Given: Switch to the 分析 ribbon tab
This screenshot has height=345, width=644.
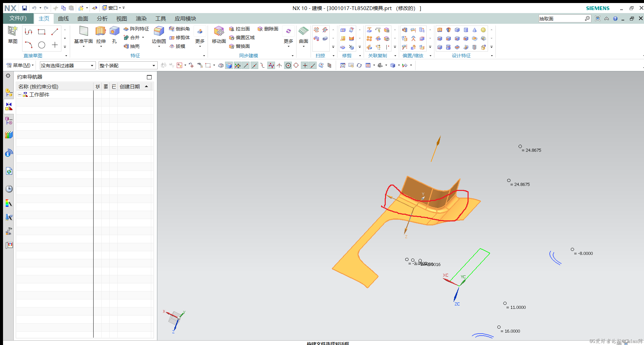Looking at the screenshot, I should [102, 19].
